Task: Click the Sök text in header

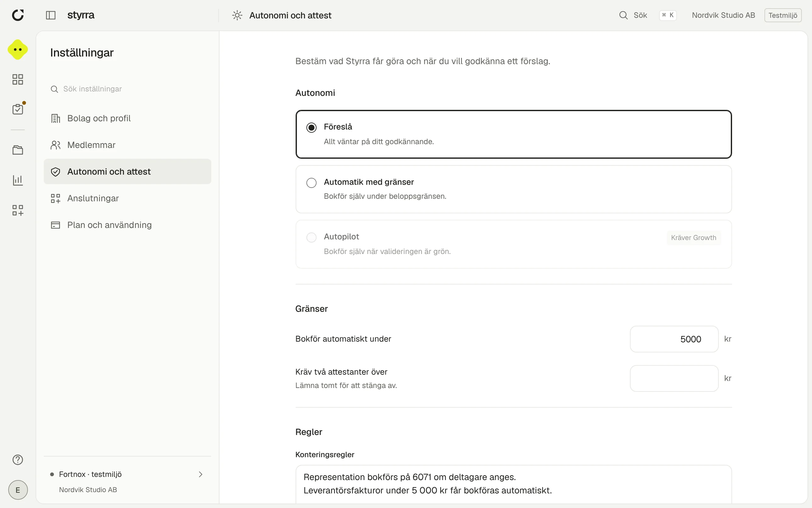Action: pyautogui.click(x=640, y=15)
